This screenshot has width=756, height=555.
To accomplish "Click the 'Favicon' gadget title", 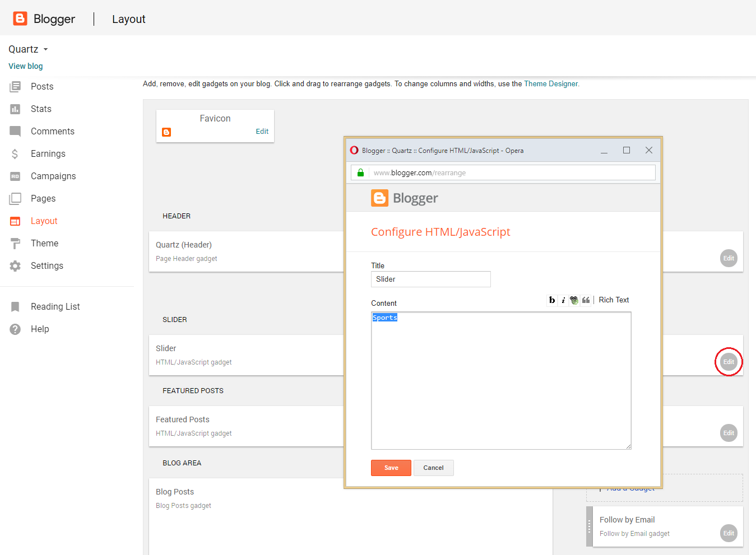I will pos(215,118).
